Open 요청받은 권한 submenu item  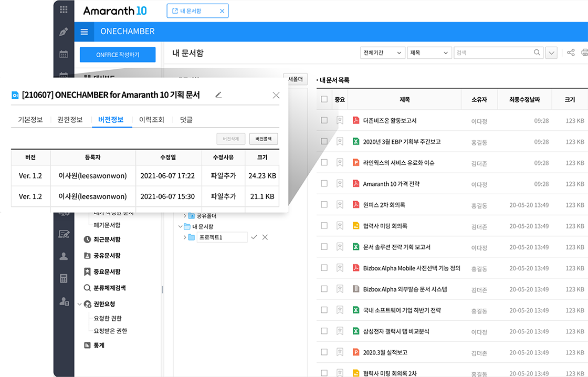coord(110,331)
